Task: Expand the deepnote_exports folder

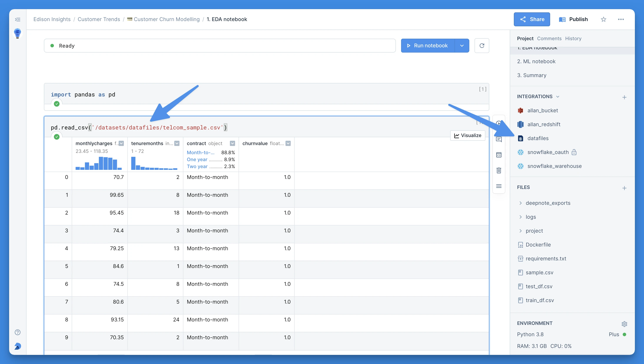Action: click(x=520, y=203)
